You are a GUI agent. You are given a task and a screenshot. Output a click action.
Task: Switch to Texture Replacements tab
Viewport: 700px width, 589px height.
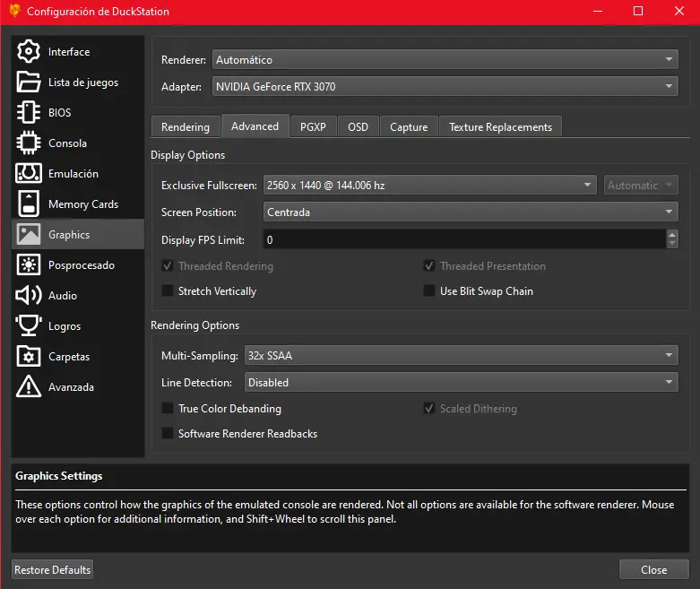click(x=500, y=127)
